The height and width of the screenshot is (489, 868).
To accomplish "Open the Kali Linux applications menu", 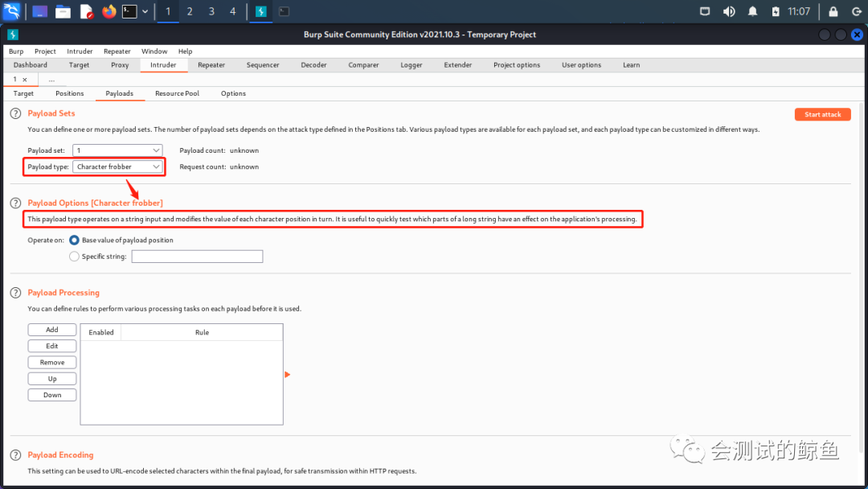I will coord(11,11).
